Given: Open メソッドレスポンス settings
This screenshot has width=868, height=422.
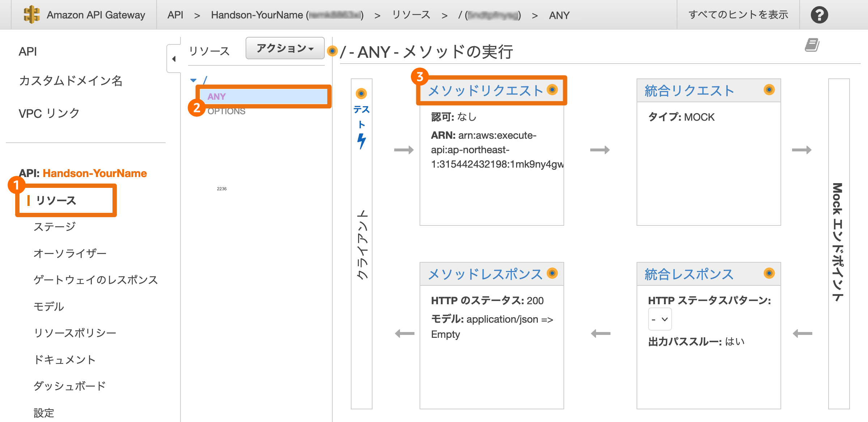Looking at the screenshot, I should [485, 274].
